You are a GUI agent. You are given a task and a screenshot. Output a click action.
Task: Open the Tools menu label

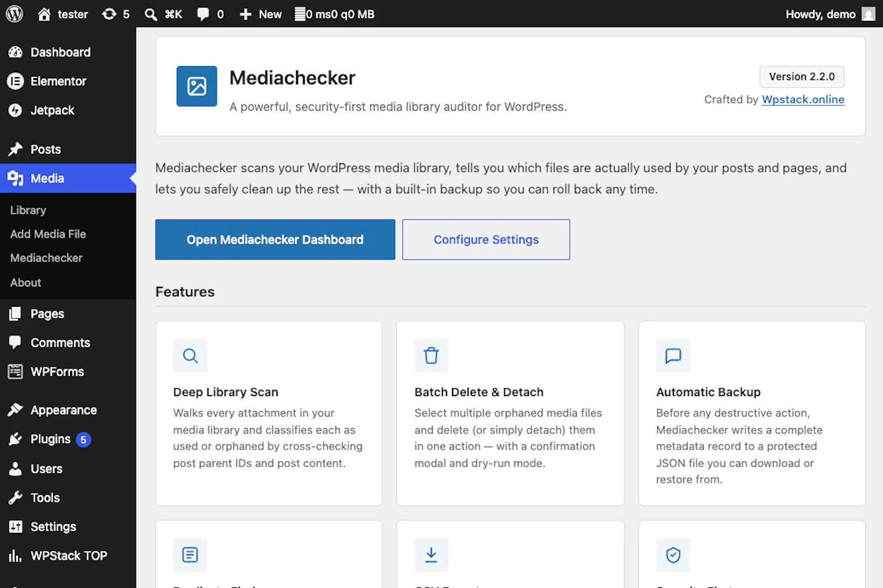tap(45, 498)
